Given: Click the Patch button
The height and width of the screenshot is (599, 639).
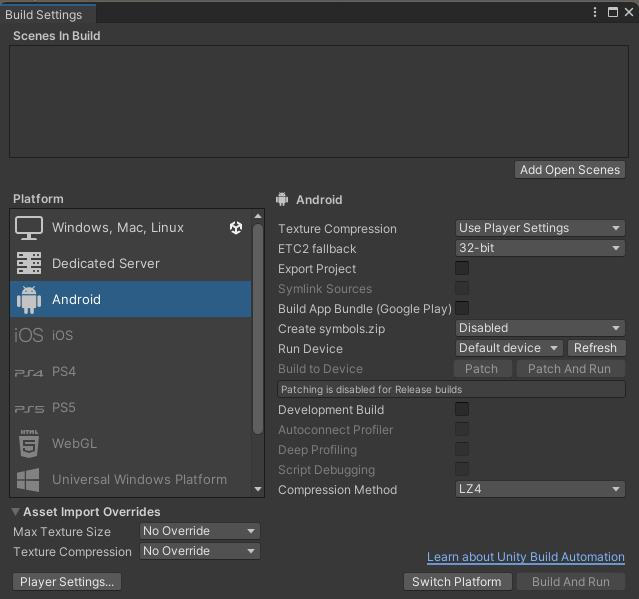Looking at the screenshot, I should click(483, 369).
